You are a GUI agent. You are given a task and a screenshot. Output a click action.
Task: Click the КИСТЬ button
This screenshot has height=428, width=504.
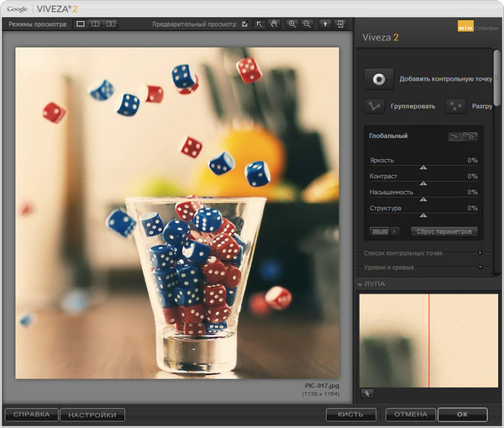click(351, 415)
